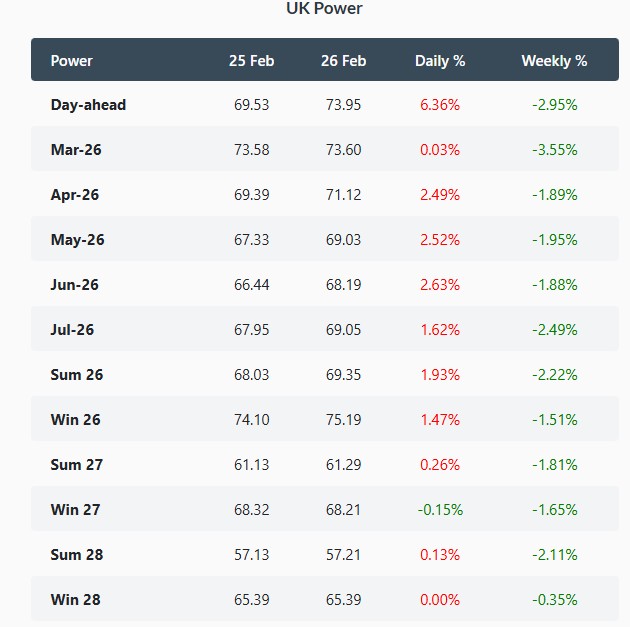Screen dimensions: 630x627
Task: Click the "Daily %" column header
Action: [x=440, y=61]
